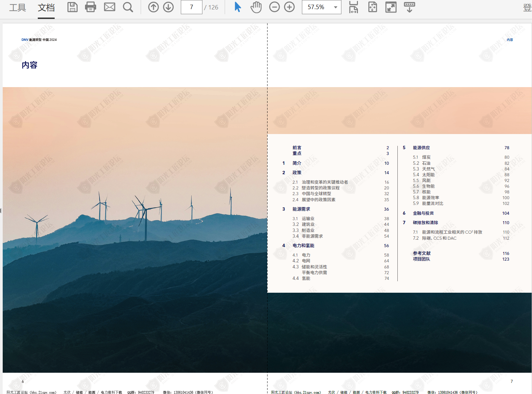Click 5.8 能源效率 entry
532x394 pixels.
click(x=426, y=198)
